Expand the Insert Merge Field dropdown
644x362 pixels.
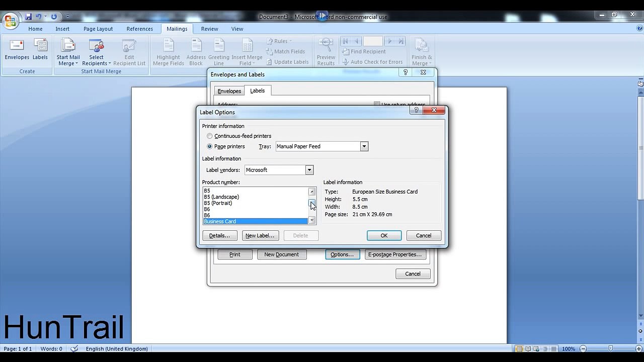click(247, 53)
